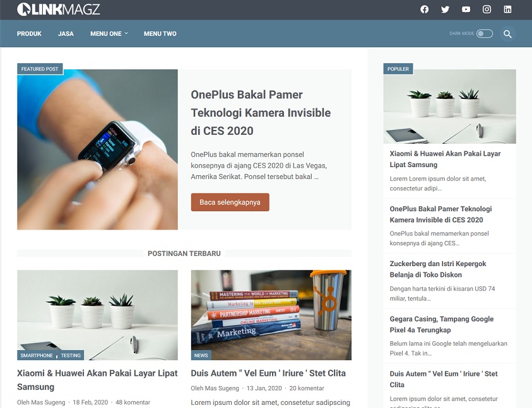Click the Smartphone category label
The image size is (532, 408).
coord(37,356)
